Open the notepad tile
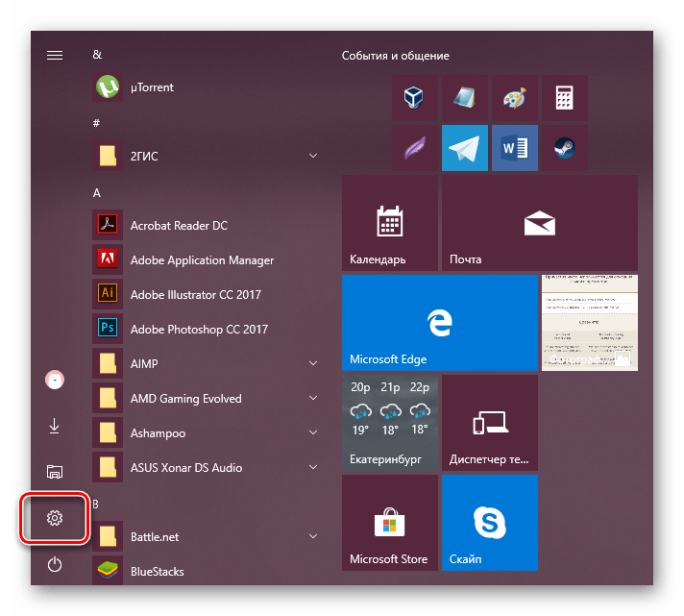This screenshot has height=616, width=684. tap(465, 98)
